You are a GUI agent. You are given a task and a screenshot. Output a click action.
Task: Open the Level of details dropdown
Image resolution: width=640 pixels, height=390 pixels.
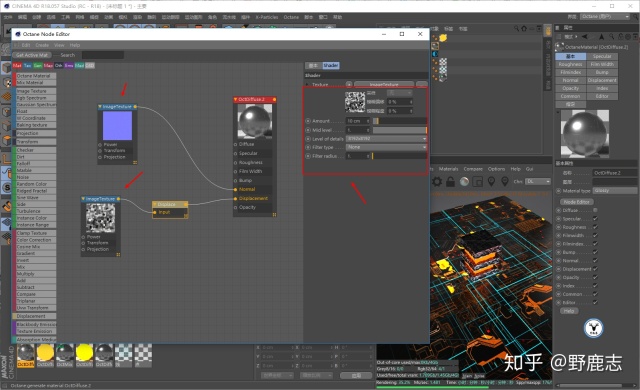(386, 139)
